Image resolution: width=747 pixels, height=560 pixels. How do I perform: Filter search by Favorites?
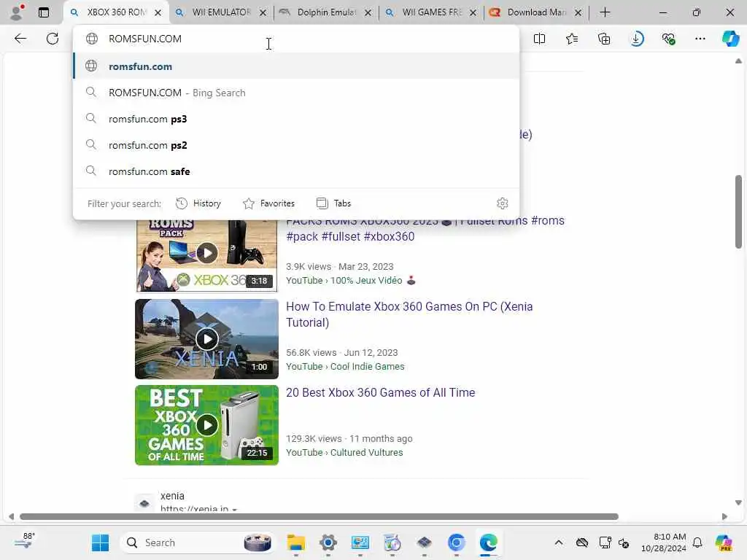(x=268, y=203)
